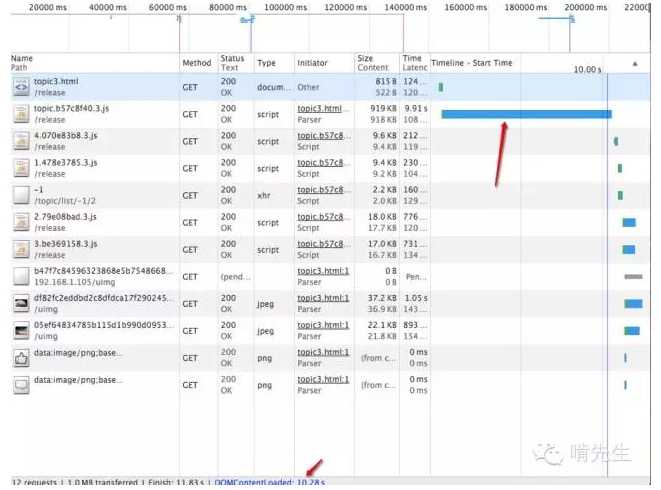This screenshot has width=661, height=490.
Task: Click the docum... type cell of topic3.html
Action: point(274,87)
